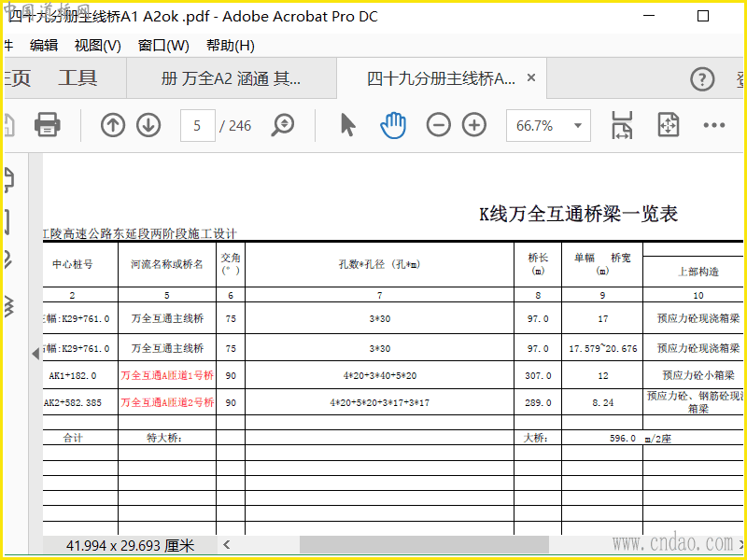
Task: Open the Find text magnifier tool
Action: (x=283, y=125)
